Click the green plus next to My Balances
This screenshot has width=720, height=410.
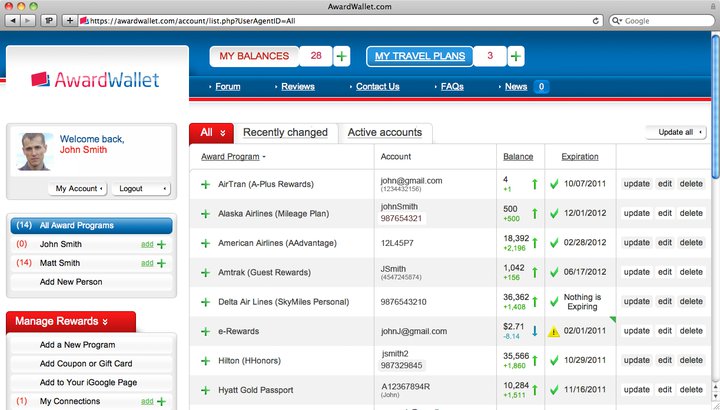point(342,57)
